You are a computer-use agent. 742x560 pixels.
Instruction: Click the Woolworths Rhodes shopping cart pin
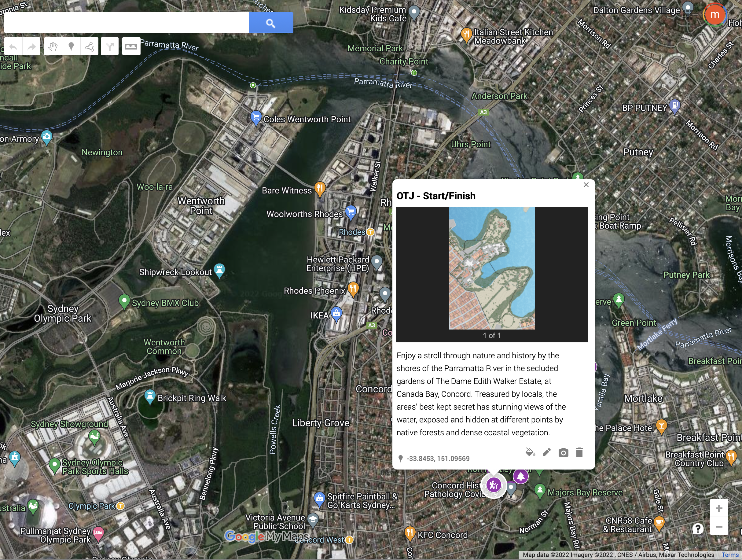coord(351,212)
